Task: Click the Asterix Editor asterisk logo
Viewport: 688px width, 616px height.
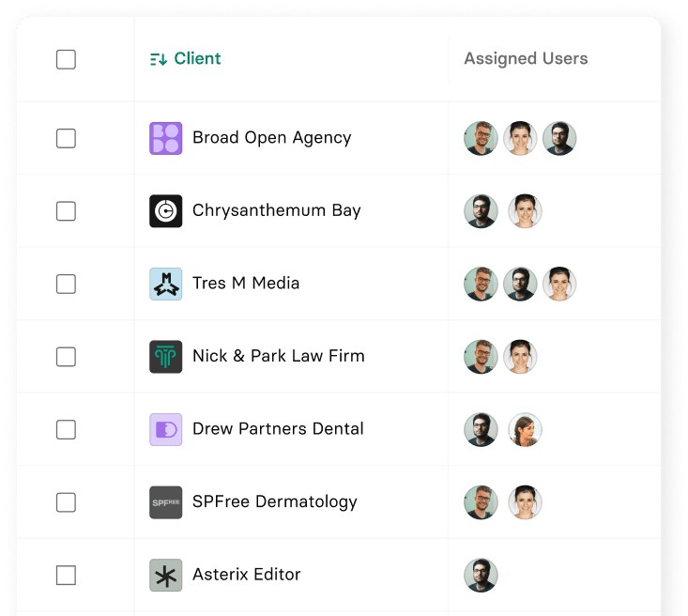Action: (x=166, y=575)
